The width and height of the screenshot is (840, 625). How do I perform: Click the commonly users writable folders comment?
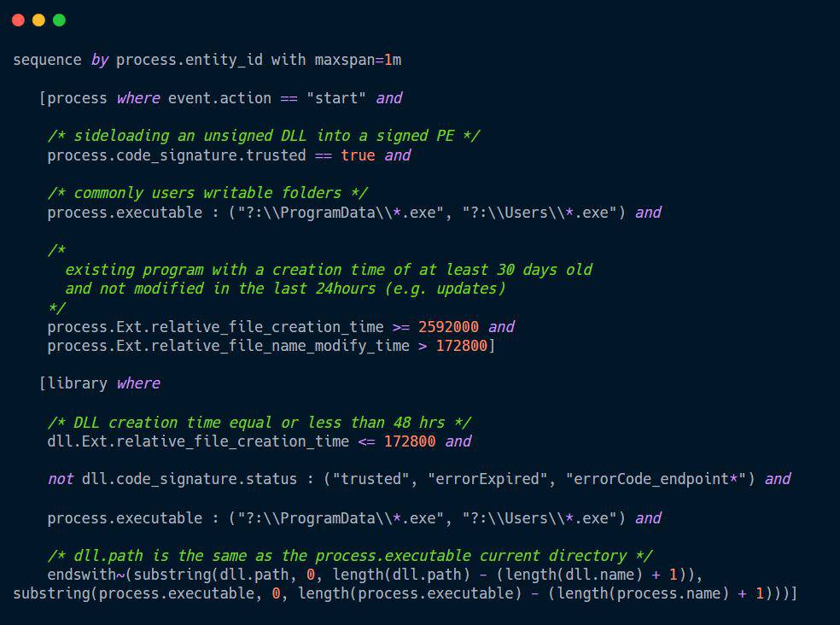click(207, 193)
